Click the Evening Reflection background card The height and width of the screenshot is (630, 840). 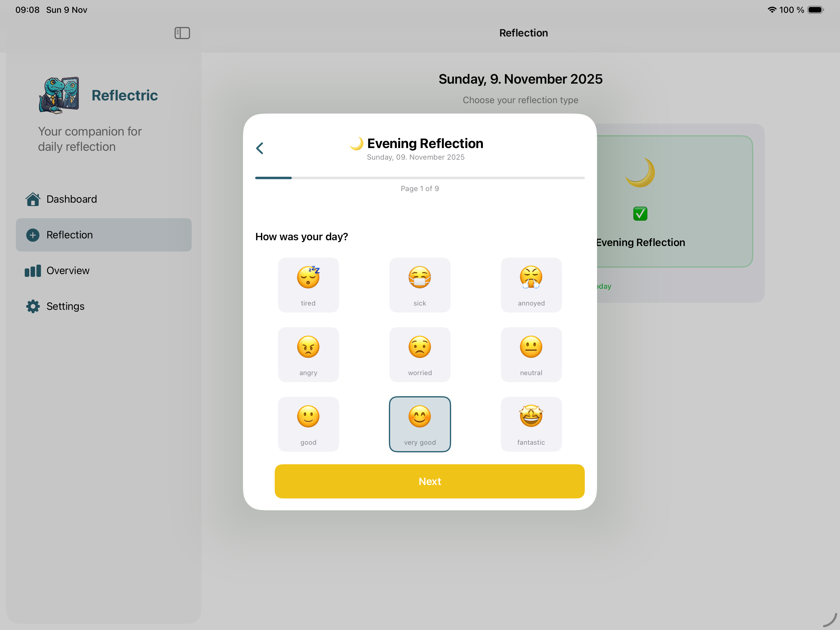pyautogui.click(x=675, y=201)
